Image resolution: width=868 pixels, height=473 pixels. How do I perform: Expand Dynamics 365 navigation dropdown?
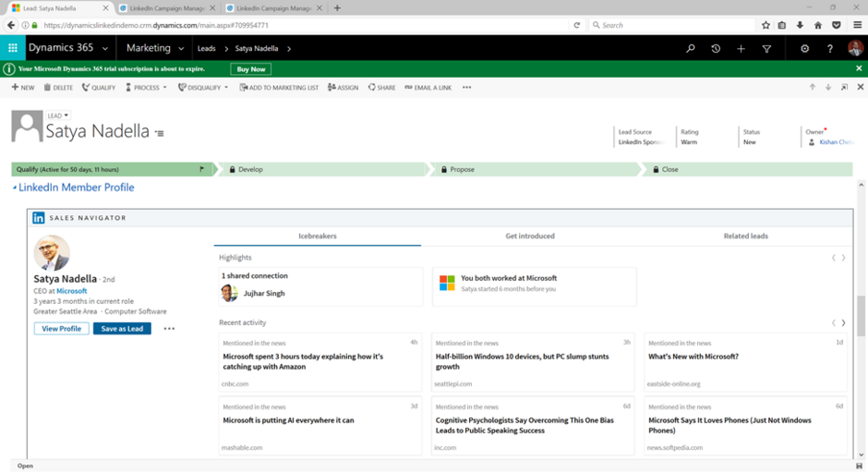105,49
